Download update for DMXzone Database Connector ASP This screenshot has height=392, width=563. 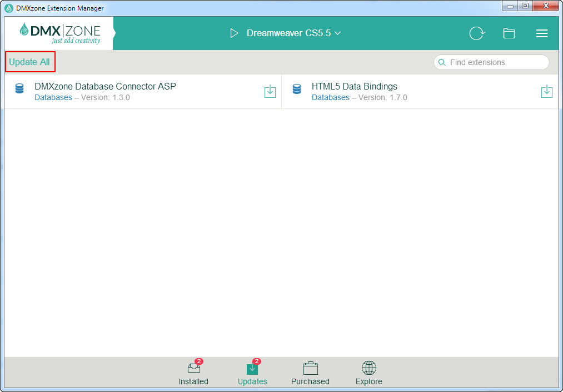pos(270,92)
